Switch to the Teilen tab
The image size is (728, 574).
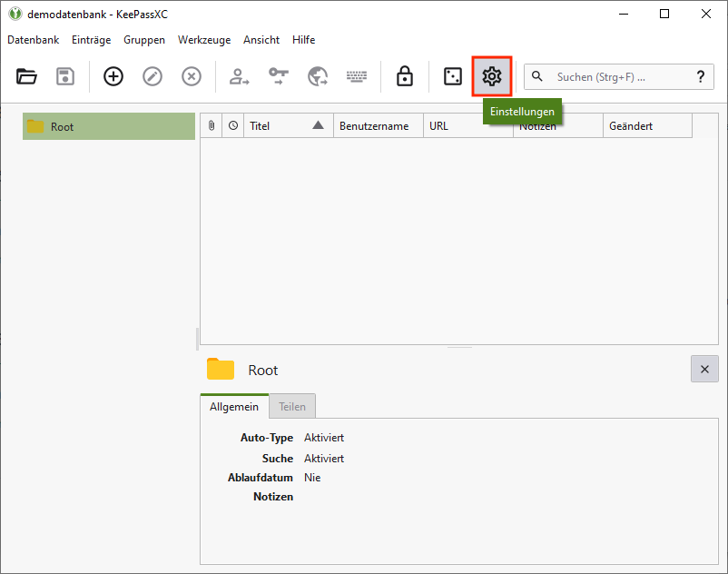tap(291, 407)
